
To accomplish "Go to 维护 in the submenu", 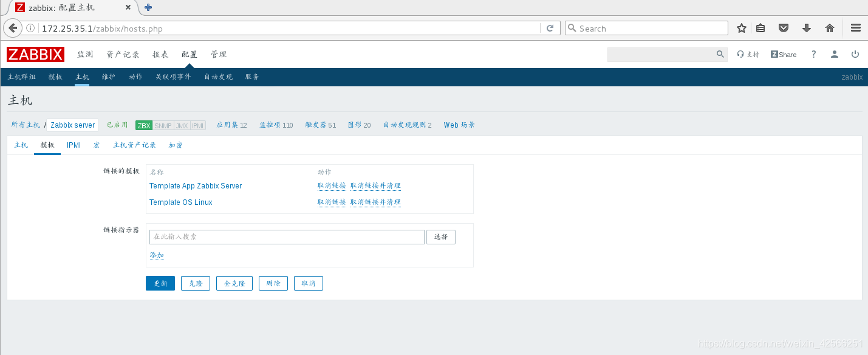I will point(108,77).
